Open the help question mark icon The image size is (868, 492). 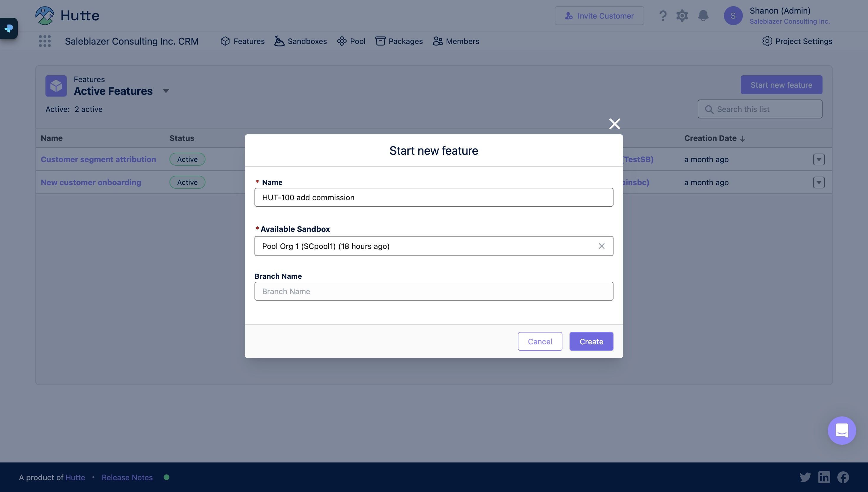point(663,16)
